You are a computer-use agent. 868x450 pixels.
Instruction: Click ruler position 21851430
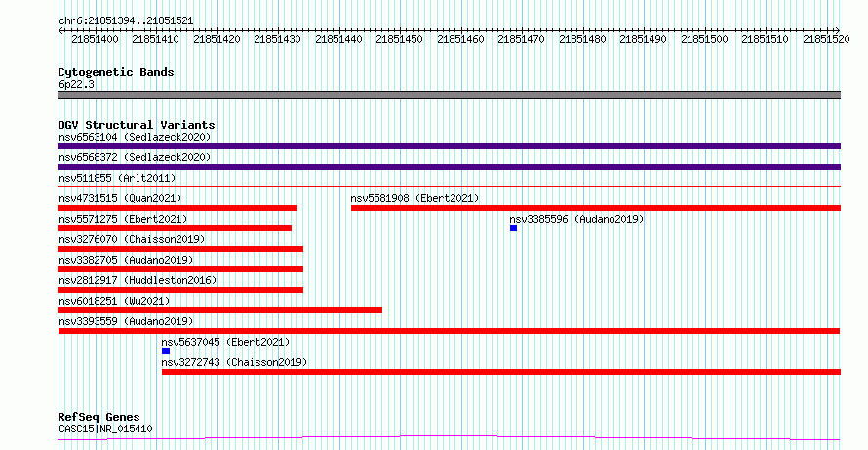[x=277, y=39]
